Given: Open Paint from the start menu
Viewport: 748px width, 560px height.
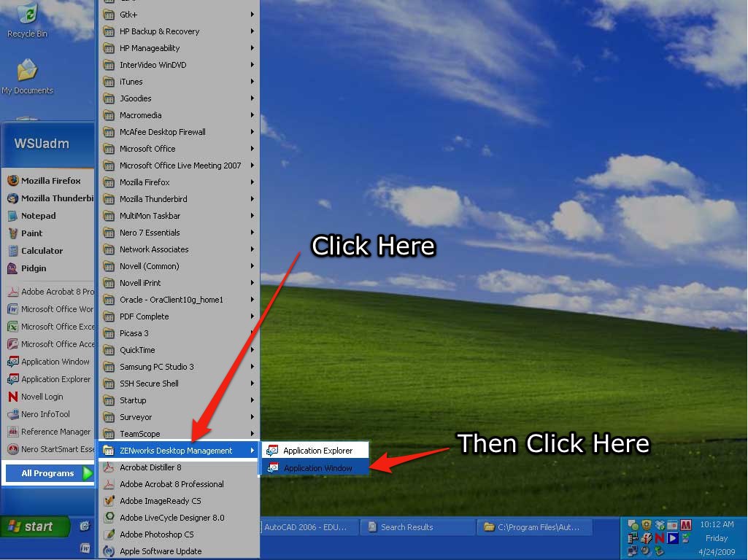Looking at the screenshot, I should pos(31,233).
